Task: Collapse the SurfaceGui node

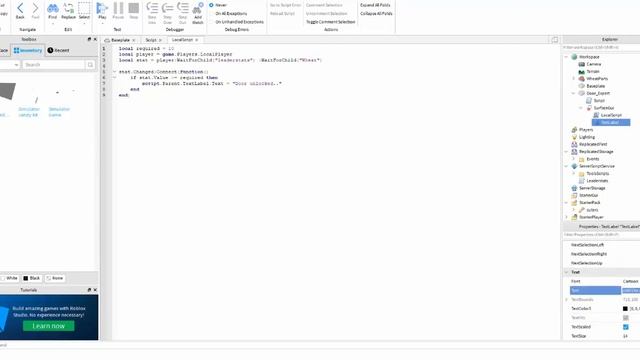Action: click(x=581, y=108)
